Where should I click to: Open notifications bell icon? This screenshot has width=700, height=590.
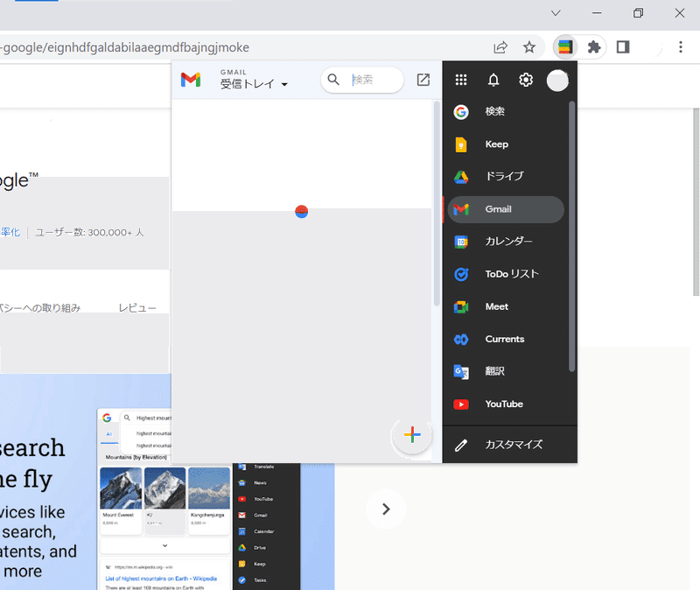coord(493,80)
